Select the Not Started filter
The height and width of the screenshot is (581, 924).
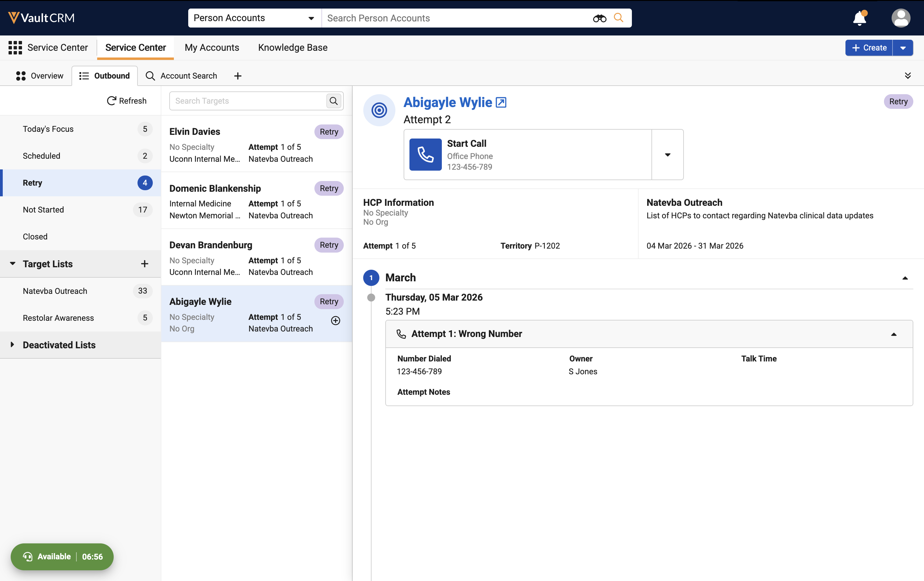coord(80,210)
